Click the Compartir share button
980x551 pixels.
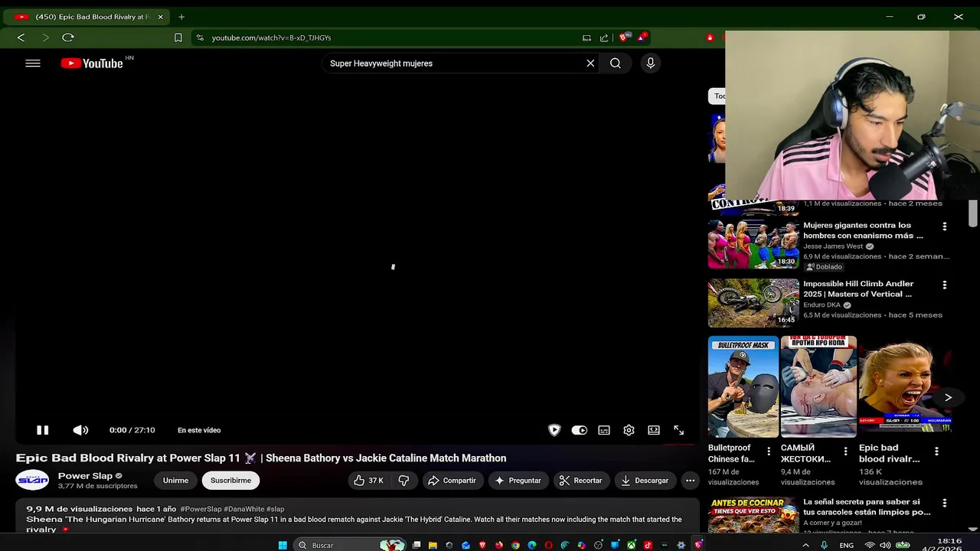452,481
